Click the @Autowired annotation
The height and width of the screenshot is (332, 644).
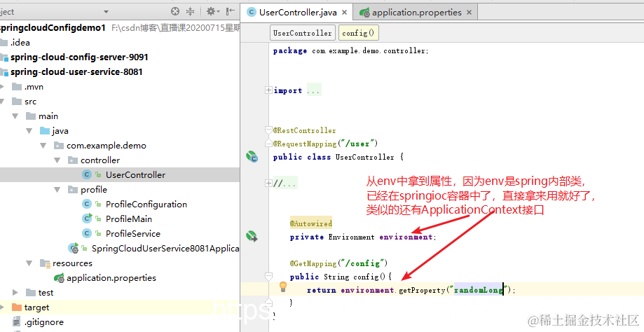311,223
